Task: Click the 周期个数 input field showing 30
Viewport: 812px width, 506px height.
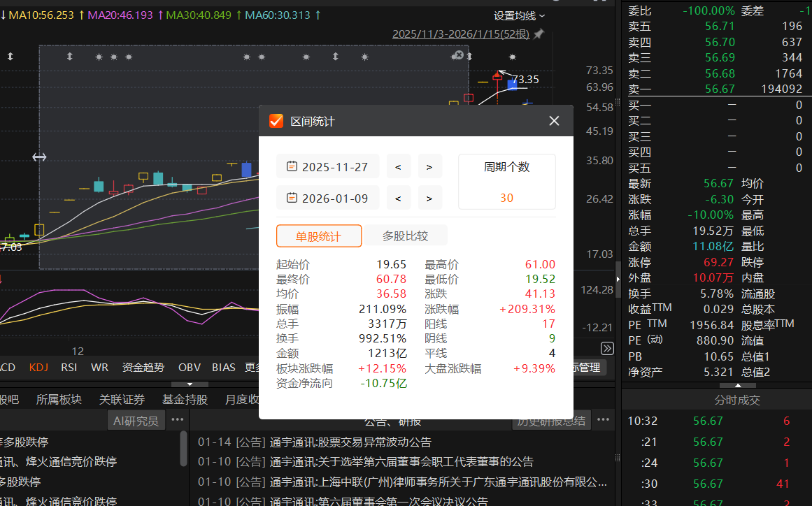Action: coord(506,197)
